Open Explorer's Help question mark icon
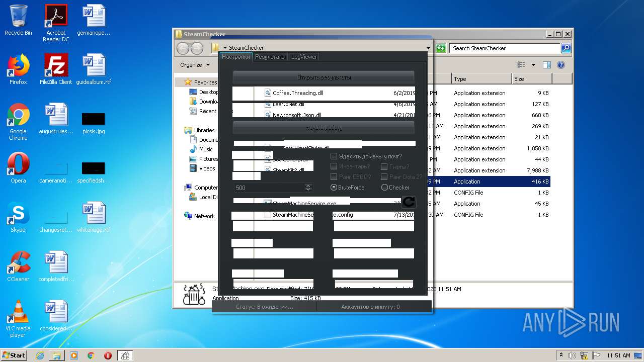Screen dimensions: 644x362 tap(561, 65)
